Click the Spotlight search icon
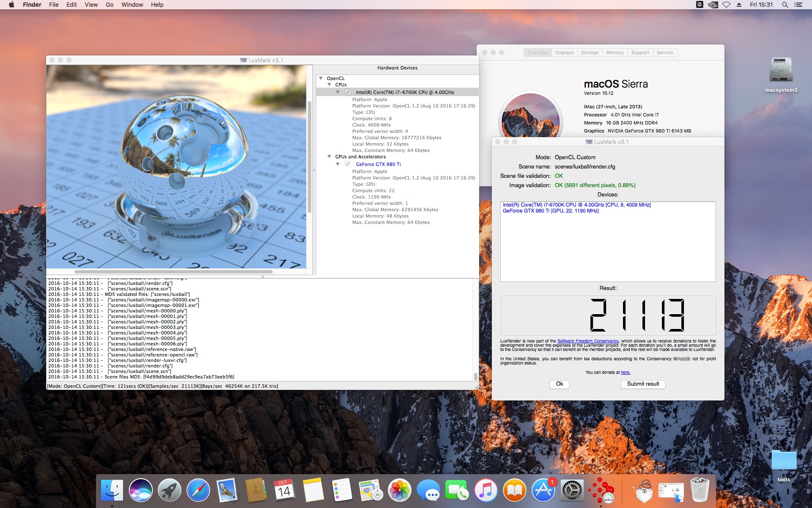Image resolution: width=812 pixels, height=508 pixels. coord(785,5)
